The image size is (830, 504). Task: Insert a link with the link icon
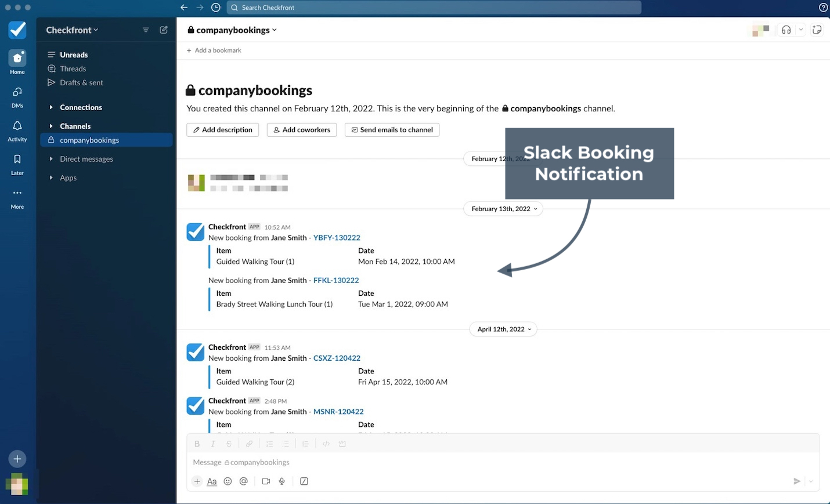[x=249, y=444]
